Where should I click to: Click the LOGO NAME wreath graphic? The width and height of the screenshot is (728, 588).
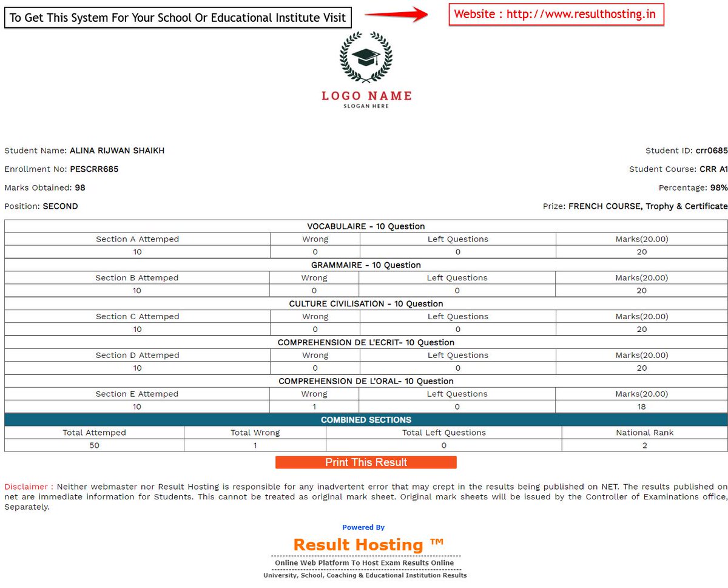click(x=365, y=67)
